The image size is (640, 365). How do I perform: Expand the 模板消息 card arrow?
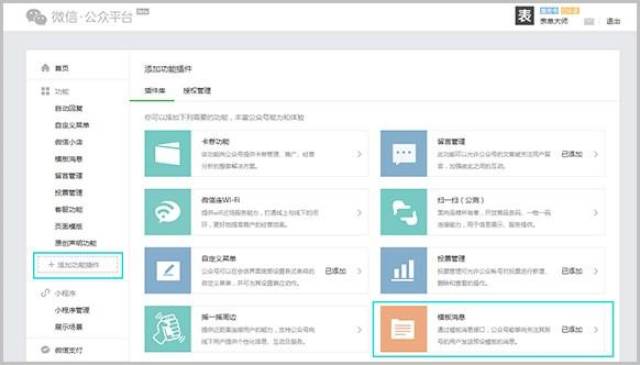click(x=596, y=329)
